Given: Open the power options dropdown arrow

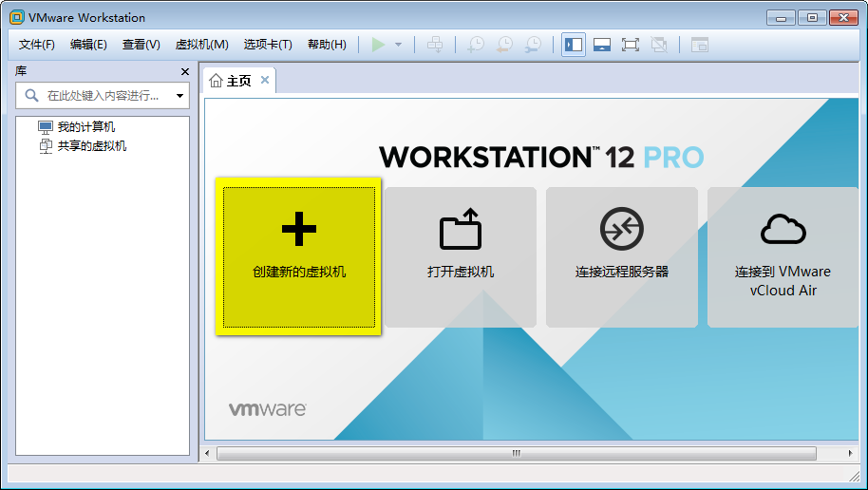Looking at the screenshot, I should 398,45.
